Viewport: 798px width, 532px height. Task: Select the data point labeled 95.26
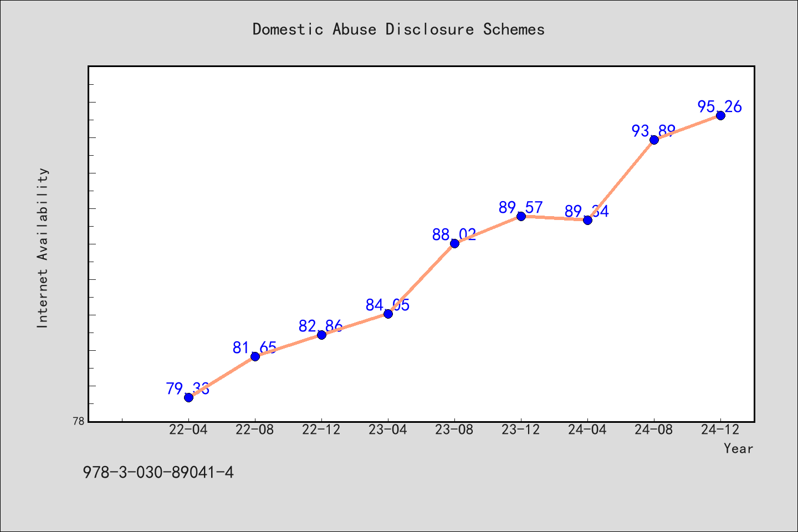point(720,115)
